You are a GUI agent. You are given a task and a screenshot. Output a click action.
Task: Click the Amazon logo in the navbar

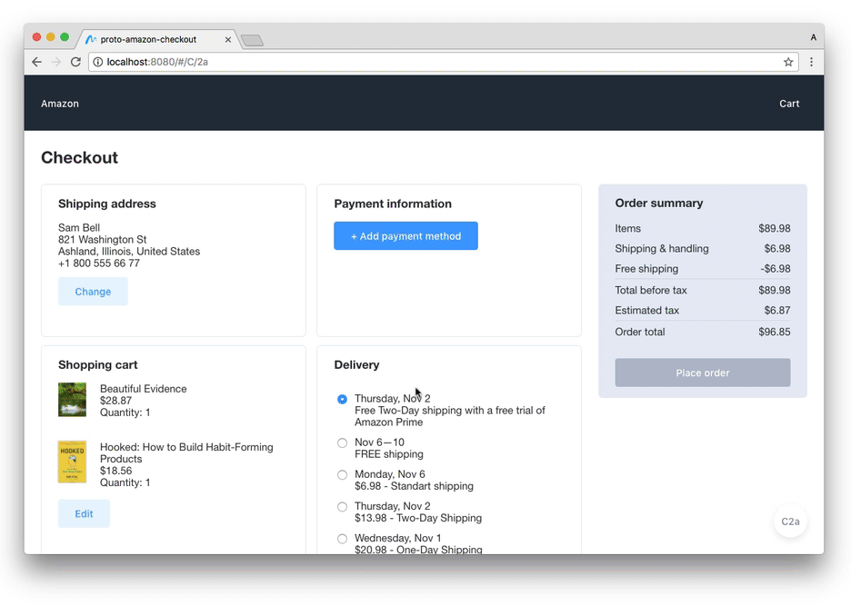coord(60,104)
